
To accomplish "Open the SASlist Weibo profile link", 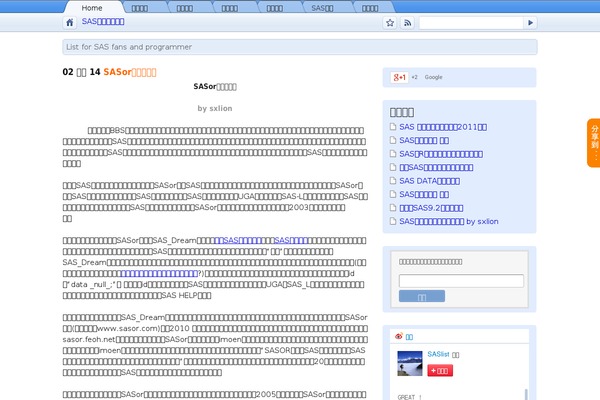I will [438, 354].
